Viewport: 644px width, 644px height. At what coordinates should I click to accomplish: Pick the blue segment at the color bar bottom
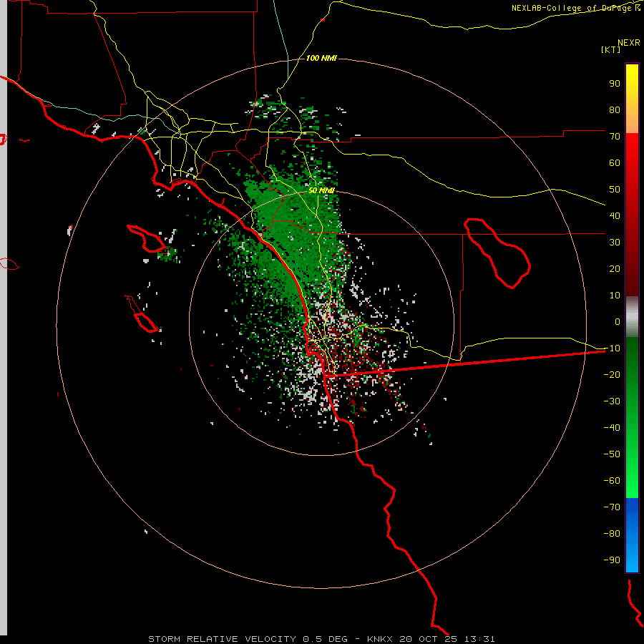pyautogui.click(x=632, y=535)
